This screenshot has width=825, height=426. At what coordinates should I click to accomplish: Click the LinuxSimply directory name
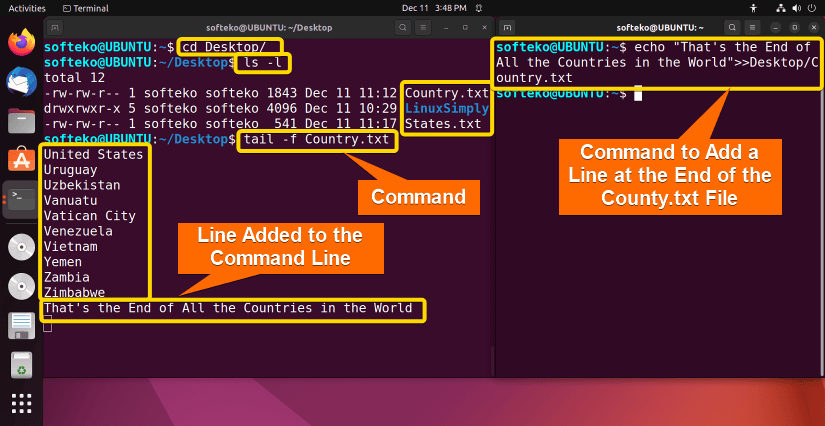[447, 109]
